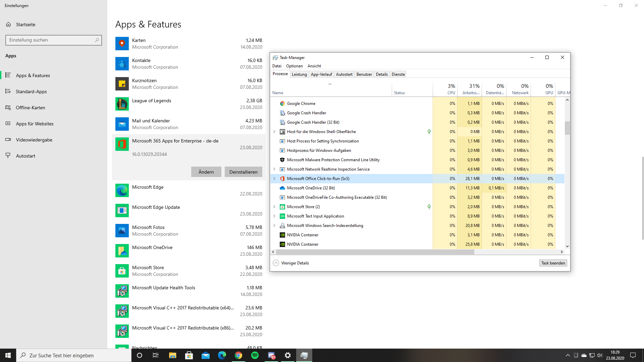Click the Karten app icon
Screen dimensions: 644x362
click(122, 44)
